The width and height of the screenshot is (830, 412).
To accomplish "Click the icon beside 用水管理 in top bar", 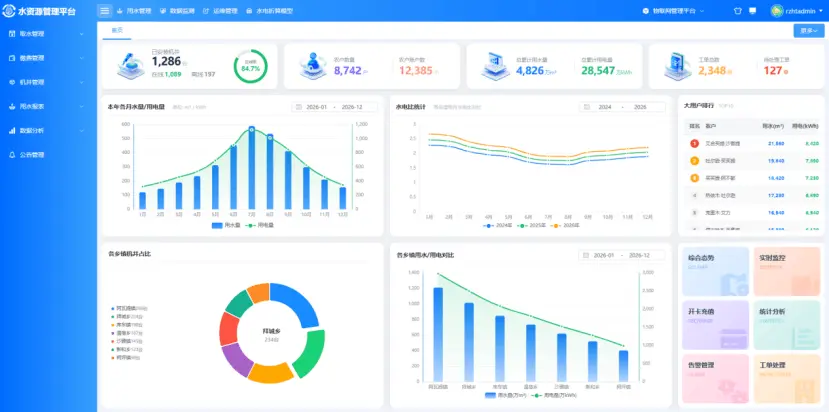I will click(120, 11).
